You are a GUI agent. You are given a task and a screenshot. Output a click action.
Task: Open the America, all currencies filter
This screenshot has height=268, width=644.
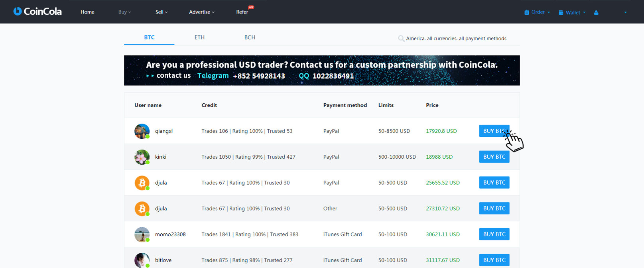pos(456,39)
